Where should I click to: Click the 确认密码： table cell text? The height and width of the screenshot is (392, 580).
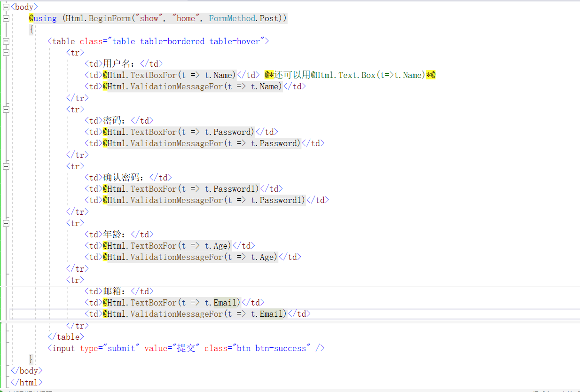(x=126, y=178)
